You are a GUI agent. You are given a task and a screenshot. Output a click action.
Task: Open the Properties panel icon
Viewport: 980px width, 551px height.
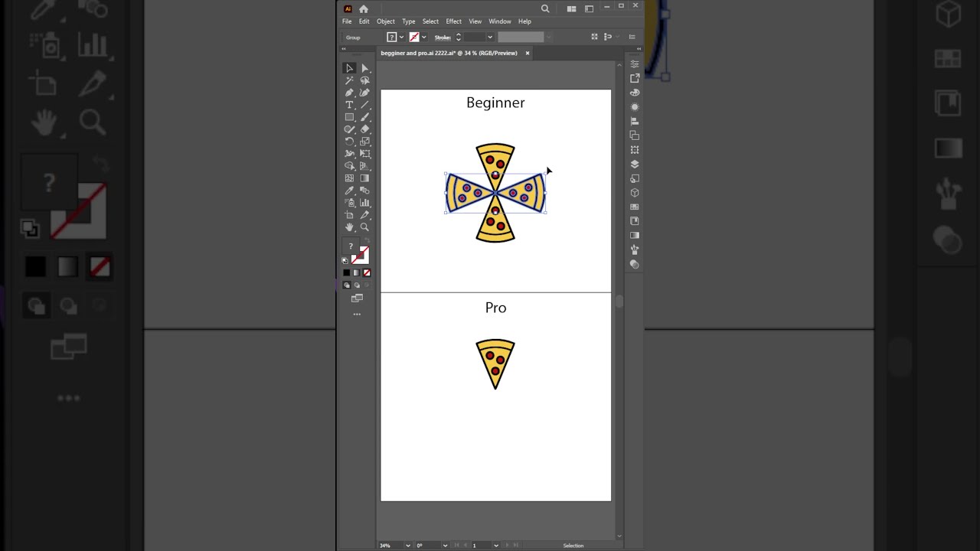tap(635, 64)
